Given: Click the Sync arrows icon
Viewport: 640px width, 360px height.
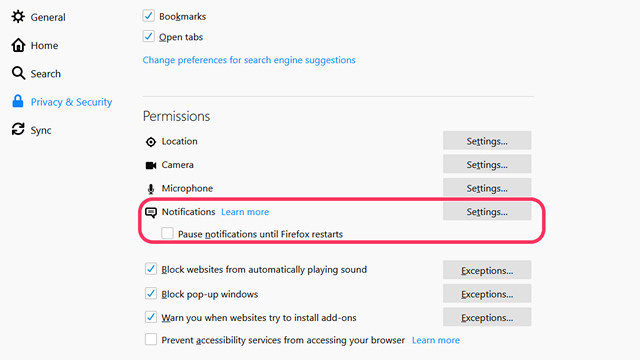Looking at the screenshot, I should tap(18, 129).
